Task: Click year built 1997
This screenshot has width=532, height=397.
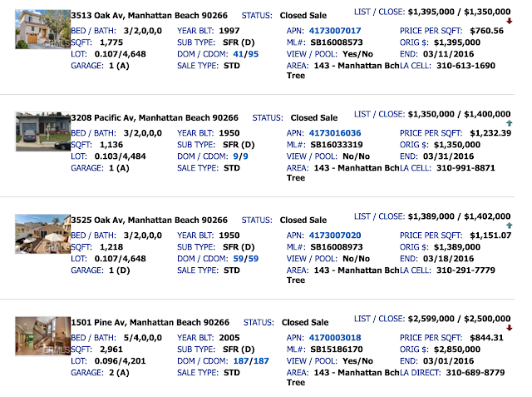Action: [x=229, y=31]
